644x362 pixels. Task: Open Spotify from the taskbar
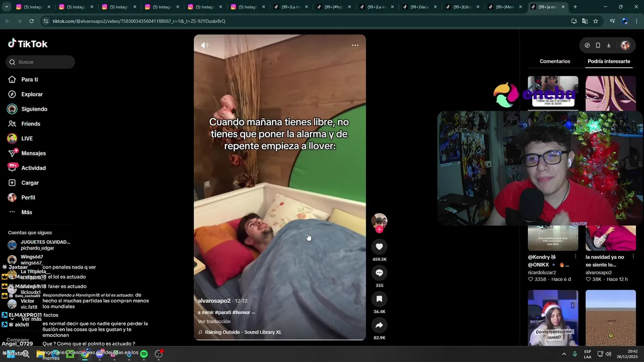coord(144,354)
